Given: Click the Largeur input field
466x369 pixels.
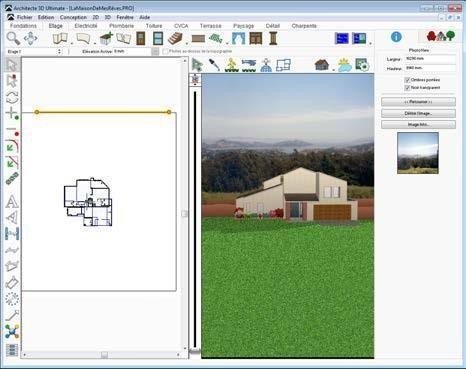Looking at the screenshot, I should [x=430, y=59].
